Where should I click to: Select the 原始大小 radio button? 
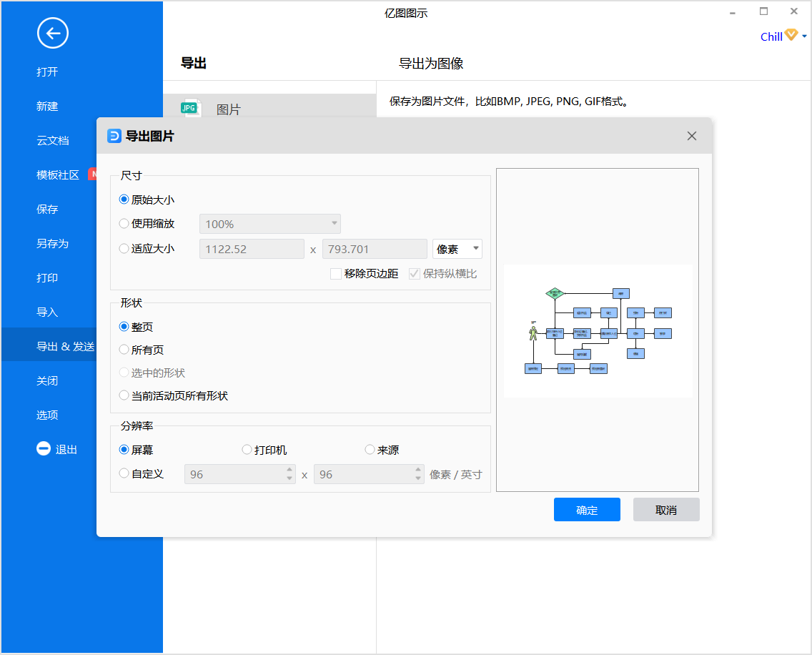click(x=124, y=200)
